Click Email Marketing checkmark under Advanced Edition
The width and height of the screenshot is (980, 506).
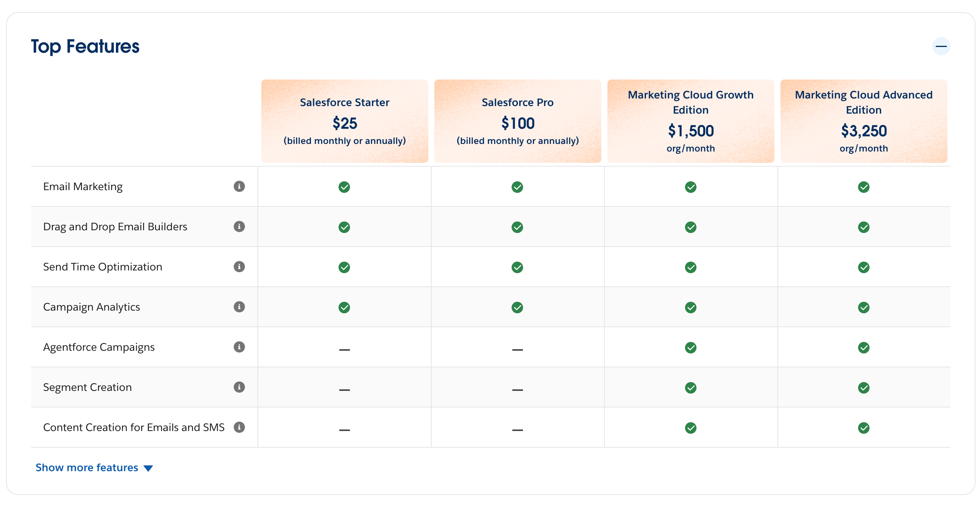[x=864, y=187]
